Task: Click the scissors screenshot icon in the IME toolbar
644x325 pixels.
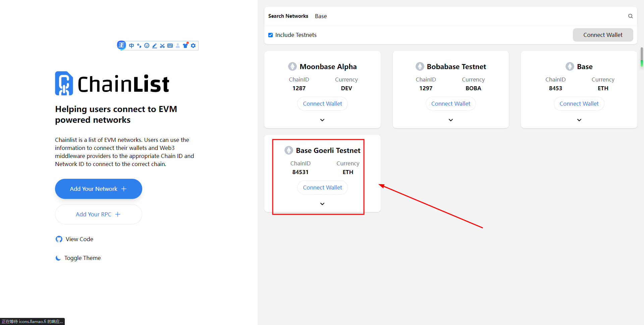Action: (162, 46)
